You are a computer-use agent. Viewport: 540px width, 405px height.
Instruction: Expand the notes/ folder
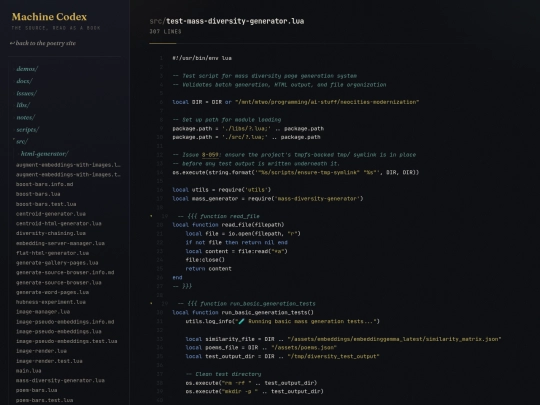pos(25,117)
